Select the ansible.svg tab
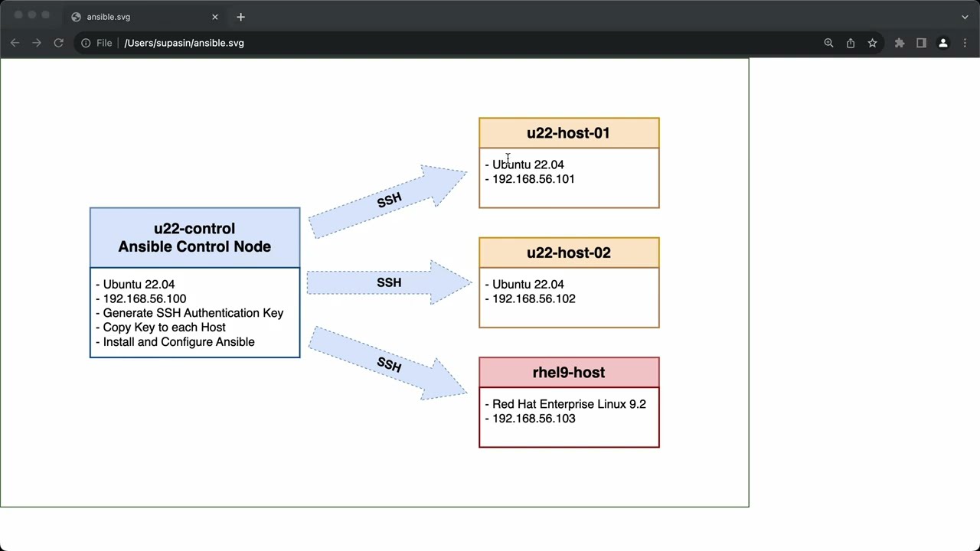 coord(145,17)
